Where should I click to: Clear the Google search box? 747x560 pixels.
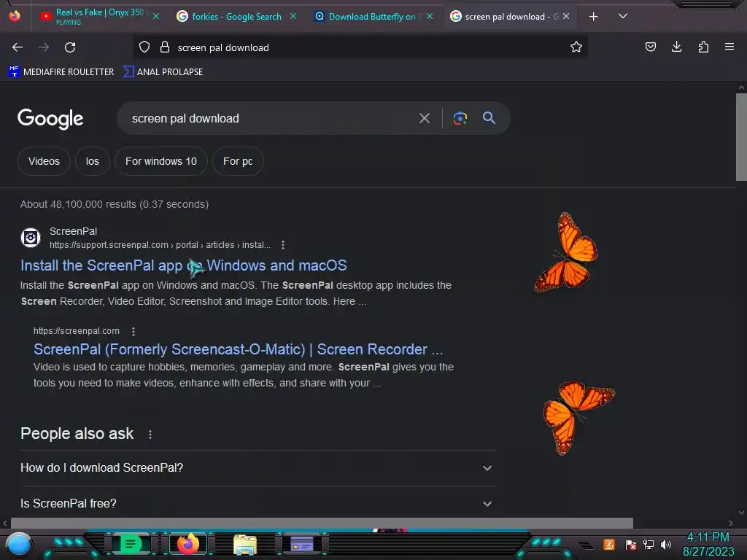tap(425, 118)
